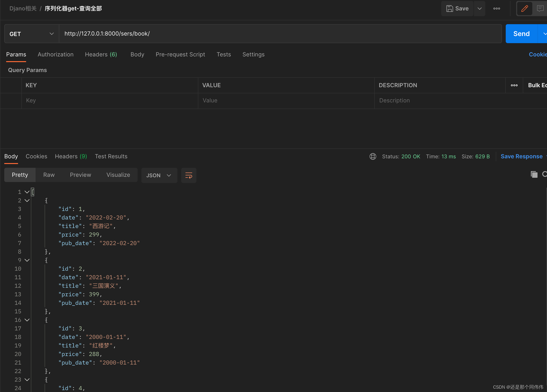Open the response Cookies tab

(x=37, y=156)
